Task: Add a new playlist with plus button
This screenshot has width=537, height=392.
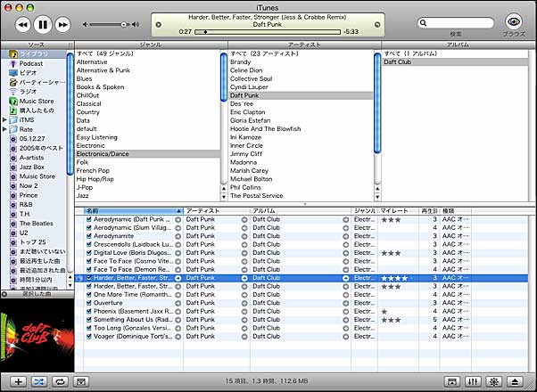Action: (x=19, y=381)
